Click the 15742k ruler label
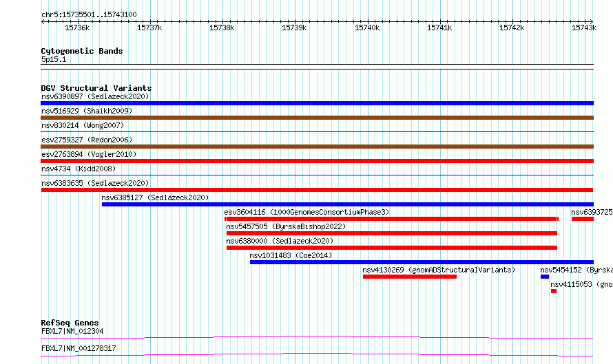 click(512, 28)
